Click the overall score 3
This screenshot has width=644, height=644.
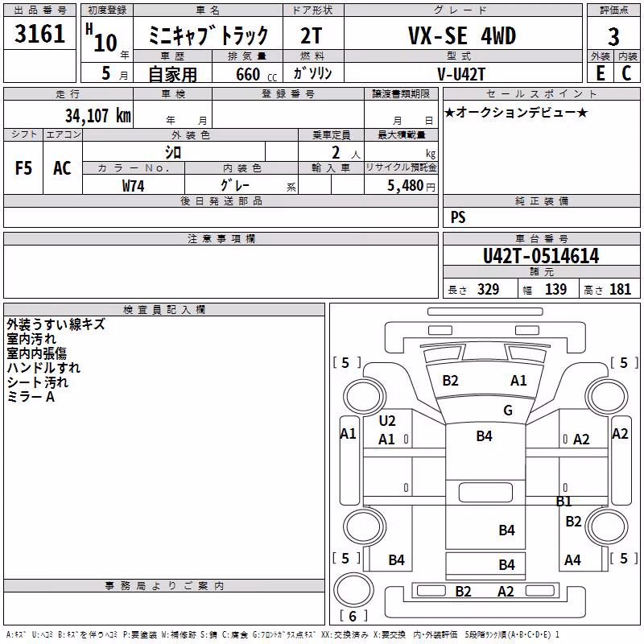[613, 37]
